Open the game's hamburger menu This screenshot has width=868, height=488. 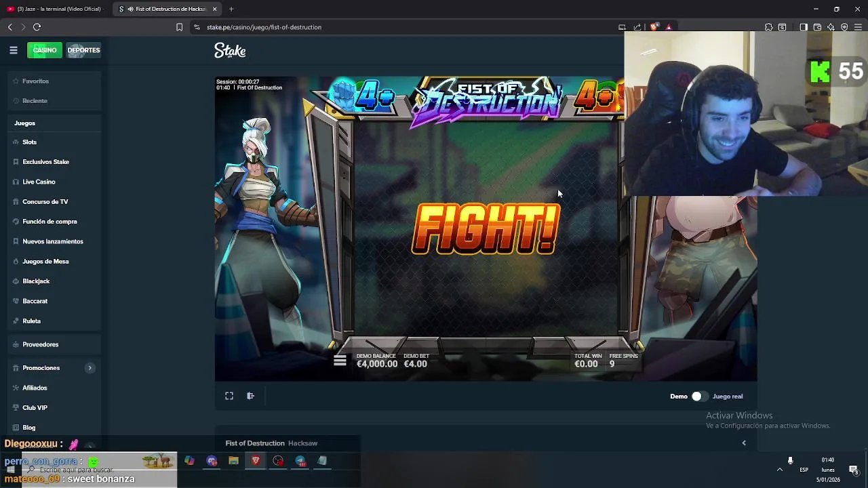pos(340,361)
